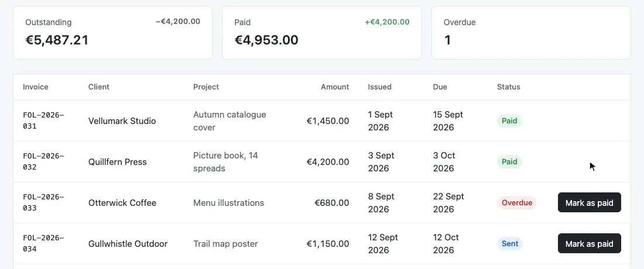This screenshot has width=644, height=269.
Task: Select the −€4,200.00 outstanding change
Action: (x=178, y=22)
